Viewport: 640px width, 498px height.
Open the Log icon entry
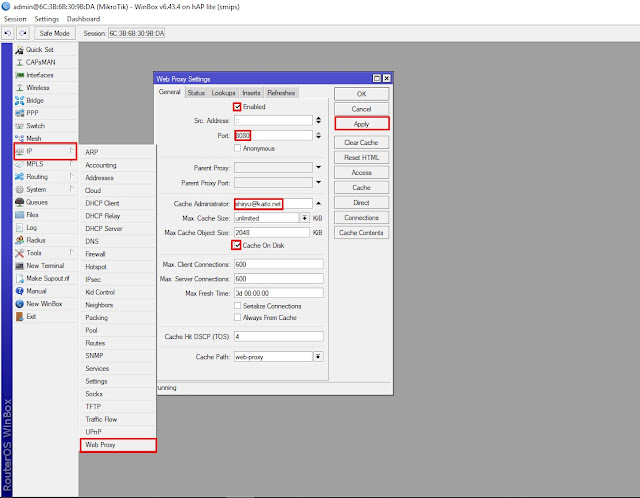pyautogui.click(x=19, y=227)
